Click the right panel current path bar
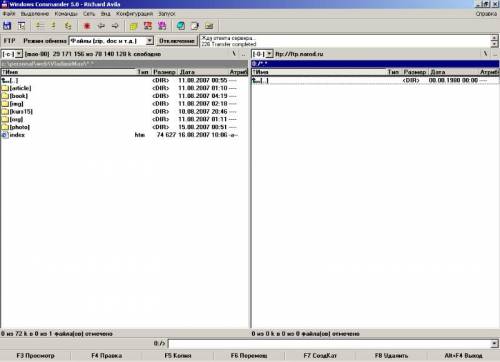The height and width of the screenshot is (362, 500). tap(375, 63)
